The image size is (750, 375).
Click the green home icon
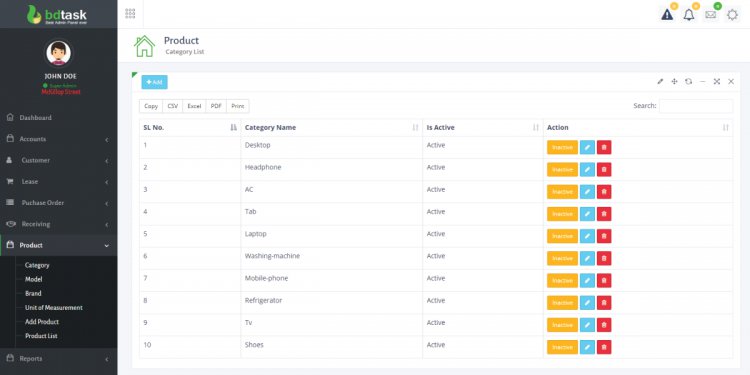pyautogui.click(x=144, y=46)
